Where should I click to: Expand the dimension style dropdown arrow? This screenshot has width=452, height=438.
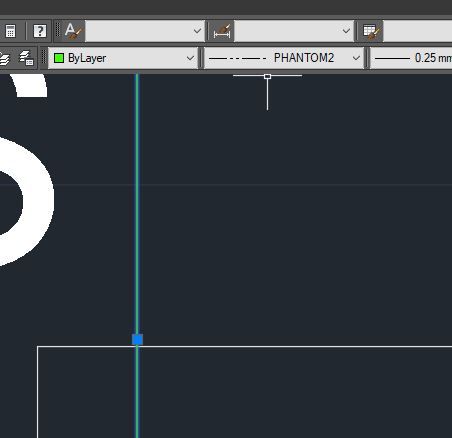tap(346, 31)
